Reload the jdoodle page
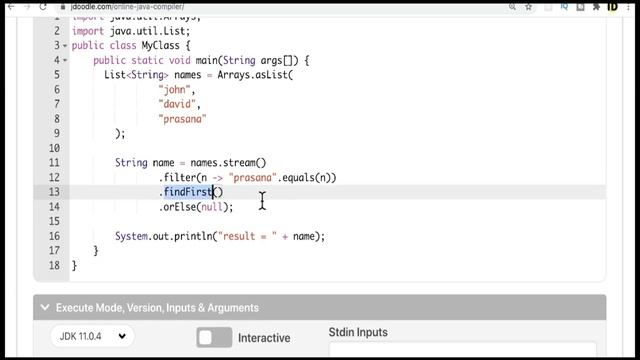The image size is (640, 360). coord(43,6)
